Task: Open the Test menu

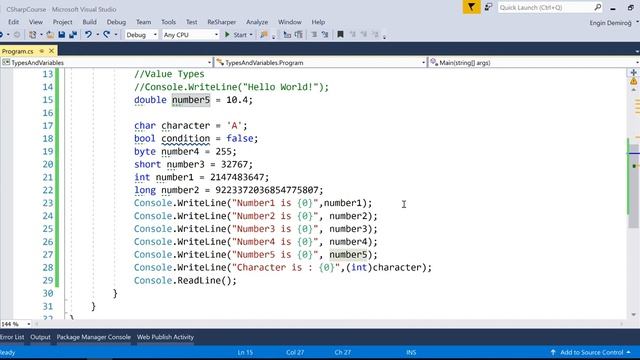Action: (191, 22)
